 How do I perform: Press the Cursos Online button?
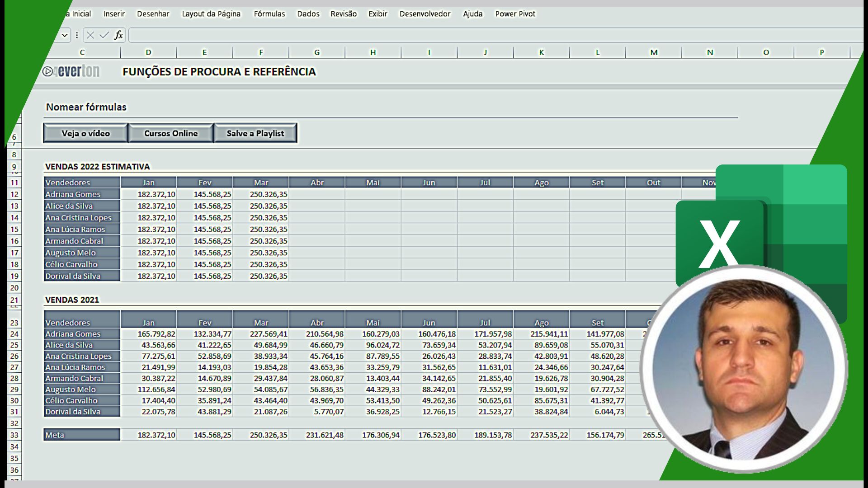170,133
